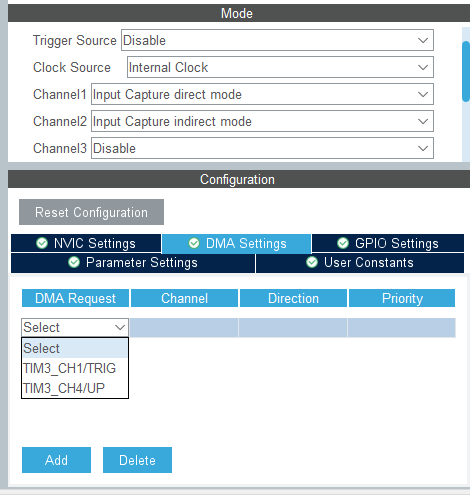Click the green check icon on User Constants

(x=312, y=262)
